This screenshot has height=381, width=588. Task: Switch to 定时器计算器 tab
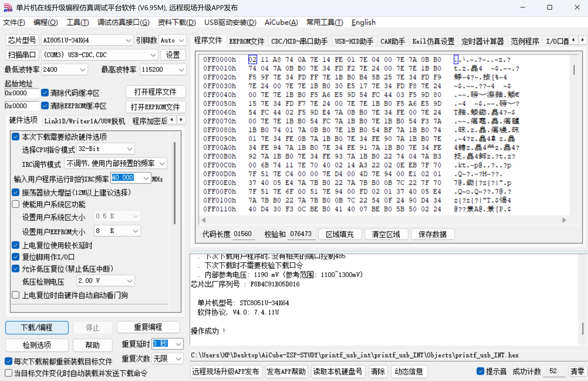[x=483, y=41]
